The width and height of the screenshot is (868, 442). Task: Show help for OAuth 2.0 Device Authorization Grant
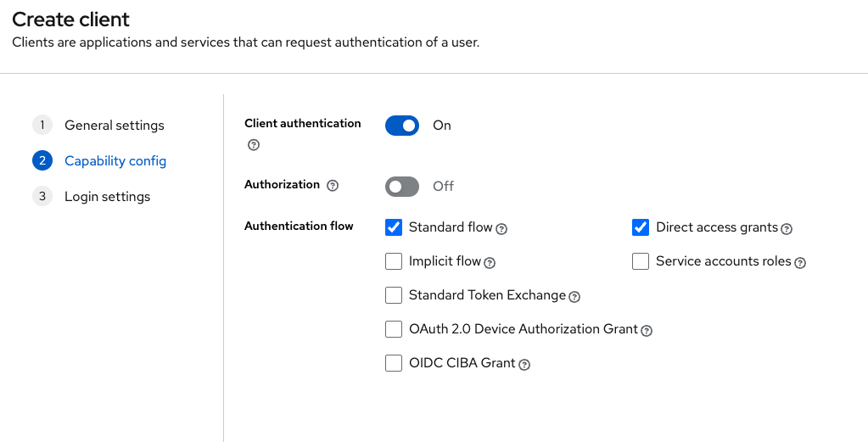point(646,331)
